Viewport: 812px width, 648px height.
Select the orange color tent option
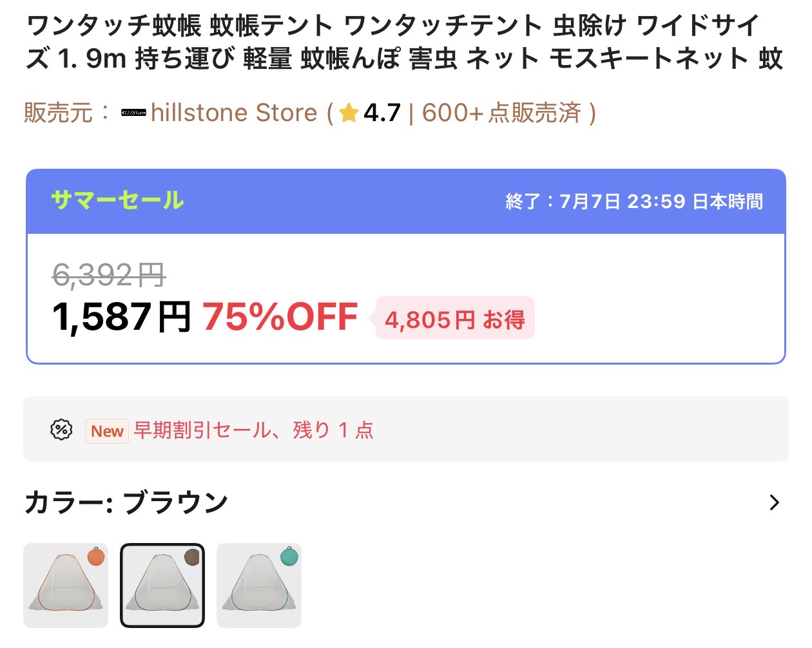coord(66,586)
